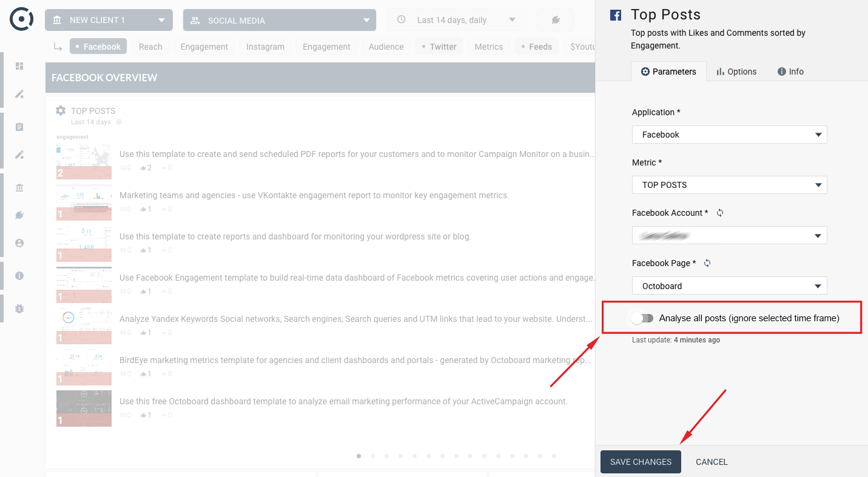Click the pencil icon beneath the dashboards grid icon
The width and height of the screenshot is (868, 477).
[19, 94]
